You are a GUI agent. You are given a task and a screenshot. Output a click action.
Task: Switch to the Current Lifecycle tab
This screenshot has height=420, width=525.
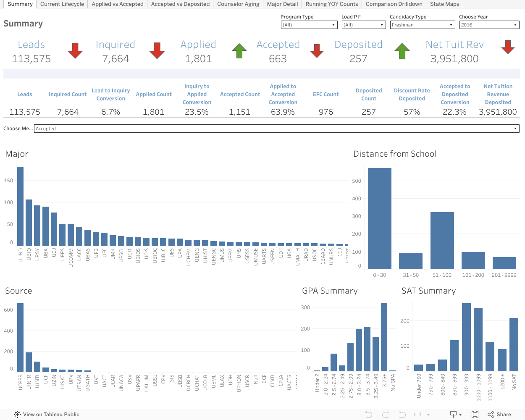pyautogui.click(x=62, y=4)
